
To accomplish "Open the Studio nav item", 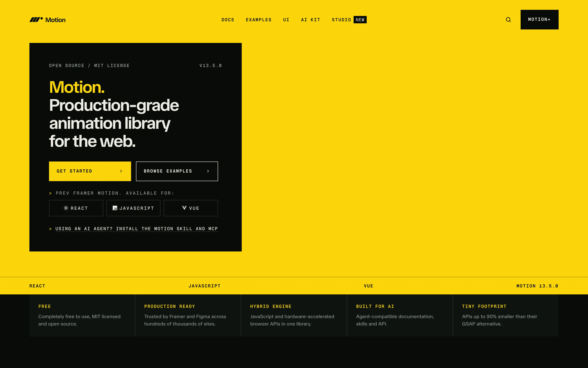I will pos(341,20).
